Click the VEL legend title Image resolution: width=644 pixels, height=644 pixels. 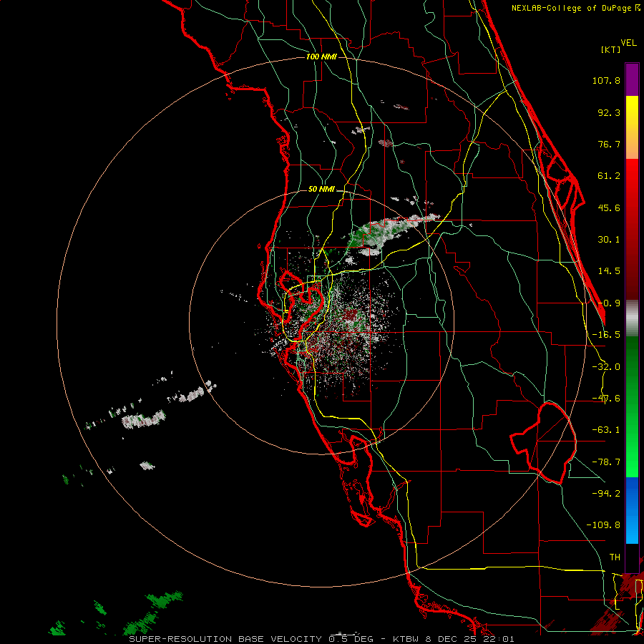628,43
